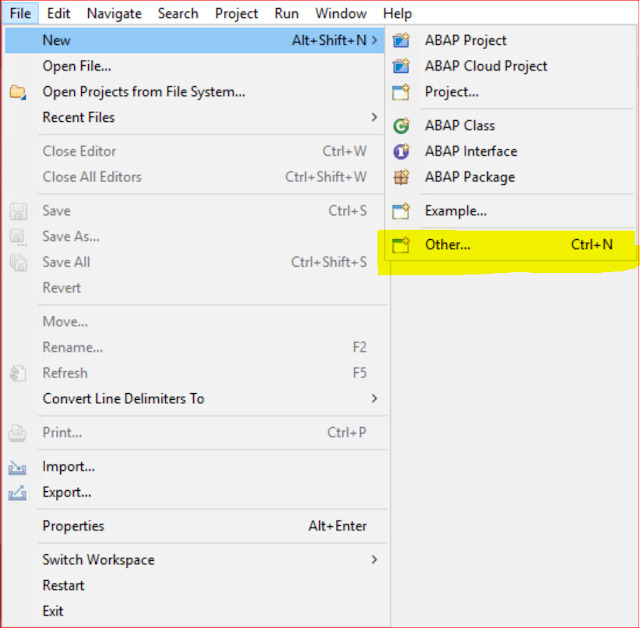Open the Run menu
This screenshot has width=640, height=628.
click(x=287, y=13)
